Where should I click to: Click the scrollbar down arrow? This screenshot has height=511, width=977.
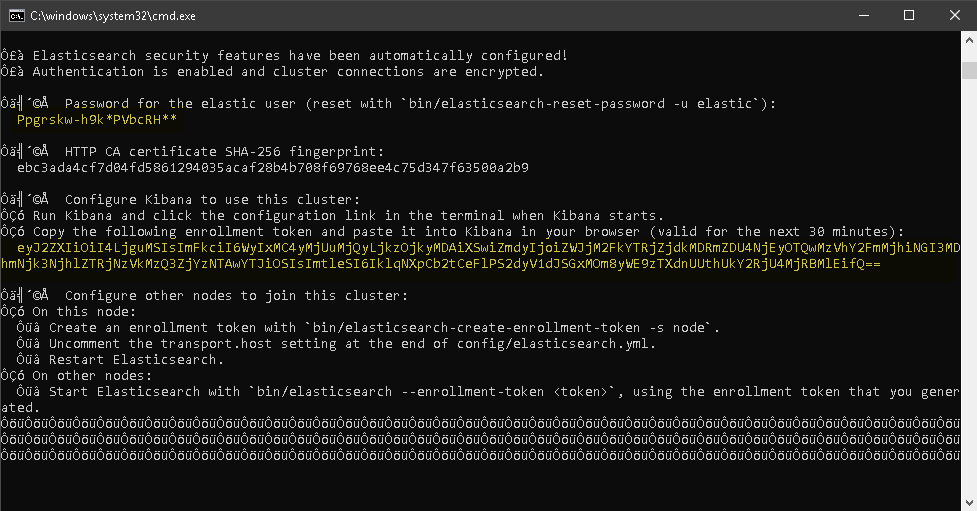pyautogui.click(x=968, y=502)
